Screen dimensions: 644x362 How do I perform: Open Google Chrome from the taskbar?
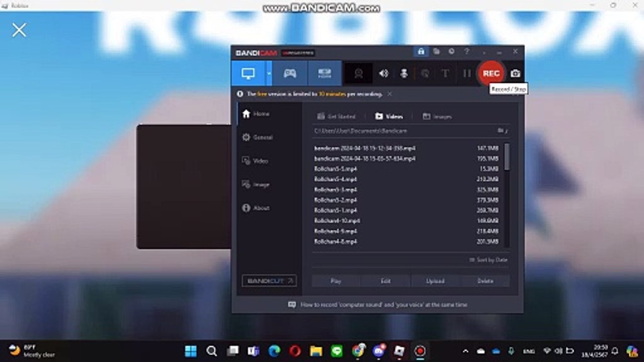click(358, 350)
